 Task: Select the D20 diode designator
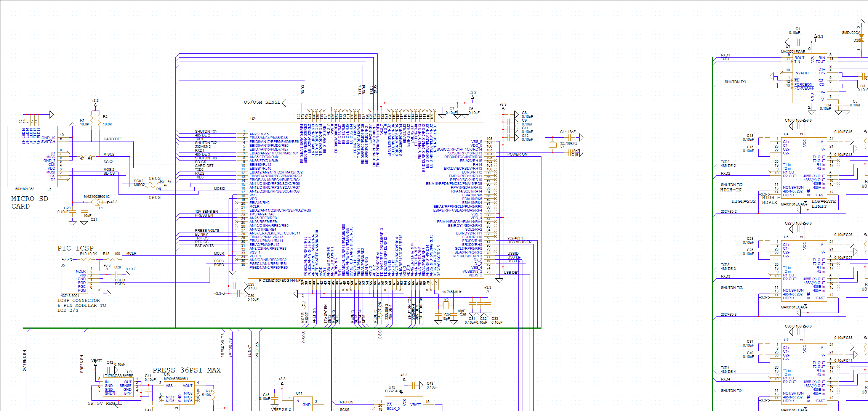click(x=857, y=40)
